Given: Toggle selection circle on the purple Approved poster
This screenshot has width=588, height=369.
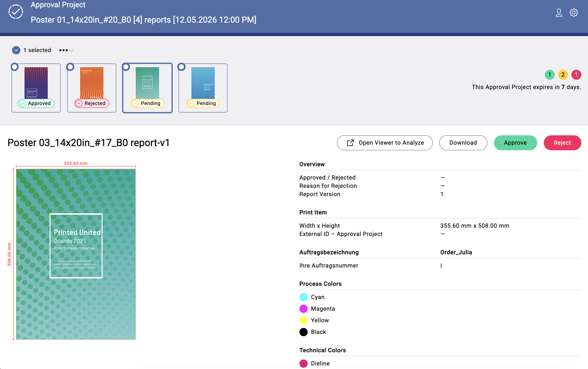Looking at the screenshot, I should 15,67.
